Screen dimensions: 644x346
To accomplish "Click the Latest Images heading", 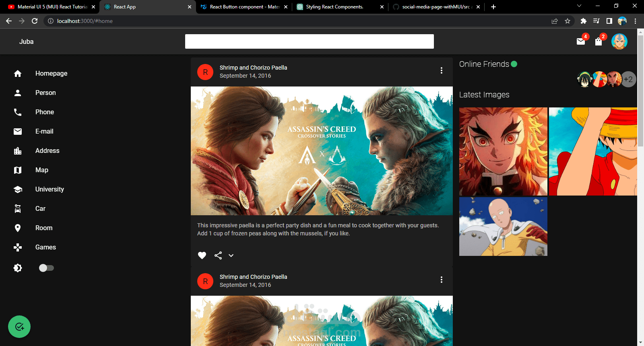I will [484, 95].
